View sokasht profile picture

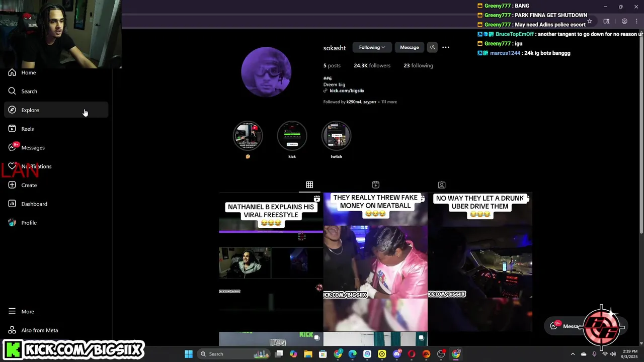click(x=266, y=72)
